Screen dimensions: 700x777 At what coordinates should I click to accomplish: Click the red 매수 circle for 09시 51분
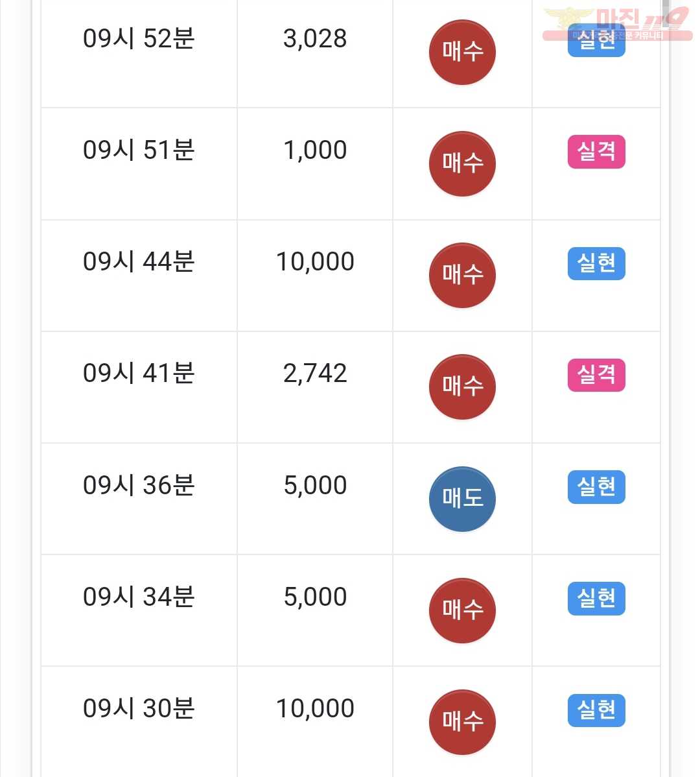click(x=462, y=163)
